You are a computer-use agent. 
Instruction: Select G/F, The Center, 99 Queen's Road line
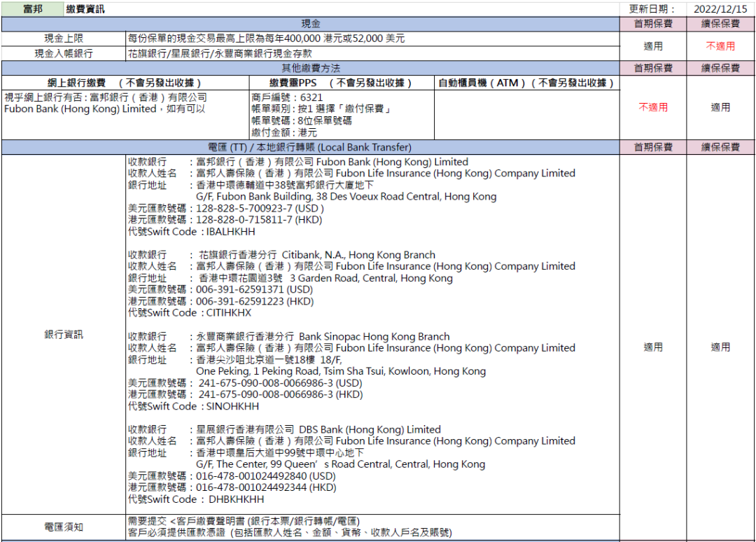[340, 464]
